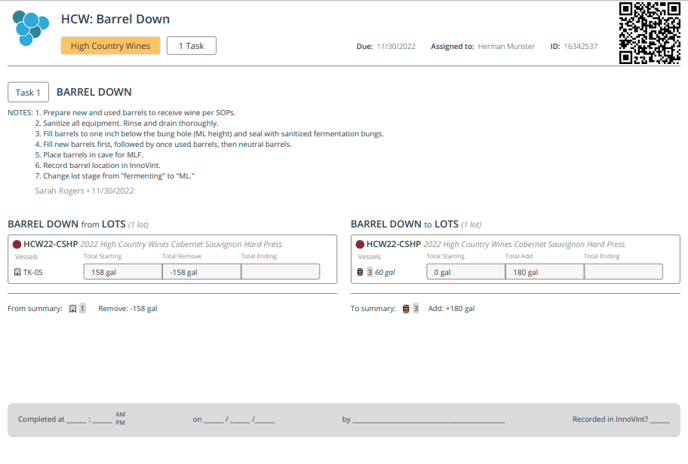Click the 'by' signature blank line
This screenshot has width=688, height=464.
click(x=429, y=420)
